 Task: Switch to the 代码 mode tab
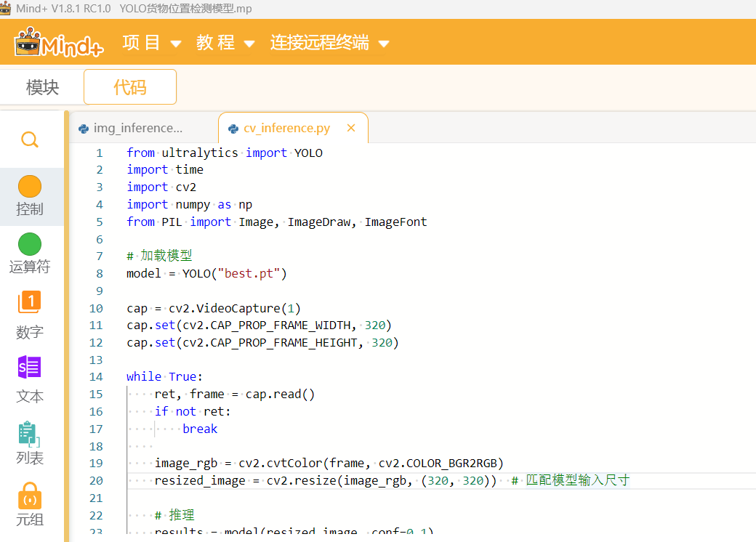click(x=130, y=87)
